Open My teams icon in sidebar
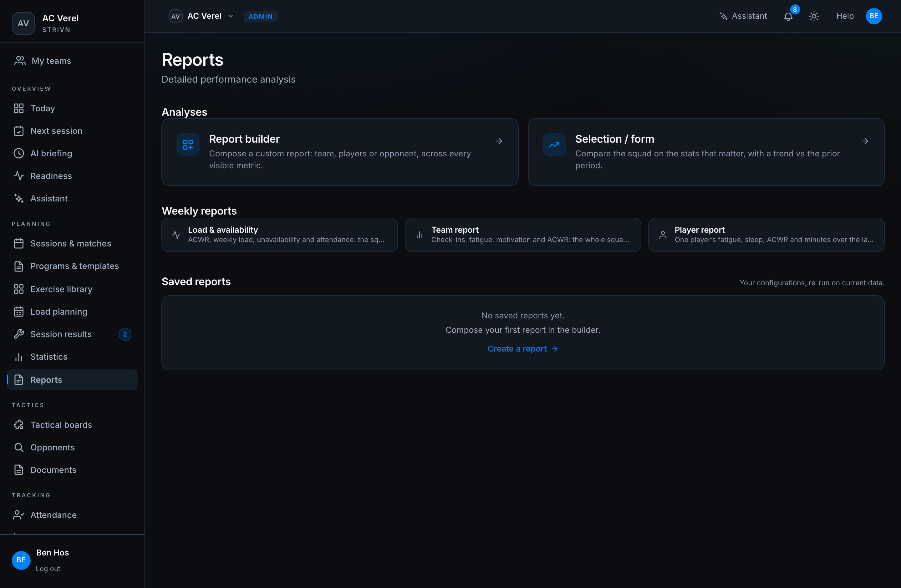The width and height of the screenshot is (901, 588). [x=20, y=61]
